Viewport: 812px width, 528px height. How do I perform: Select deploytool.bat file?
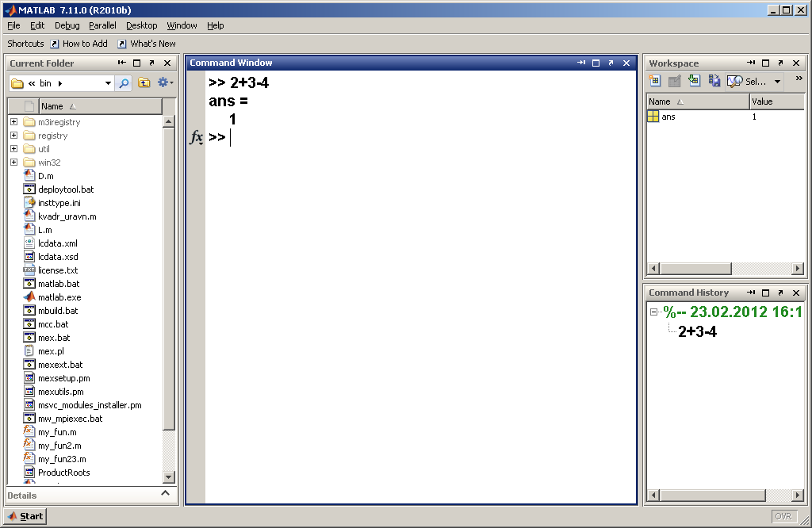[x=66, y=189]
